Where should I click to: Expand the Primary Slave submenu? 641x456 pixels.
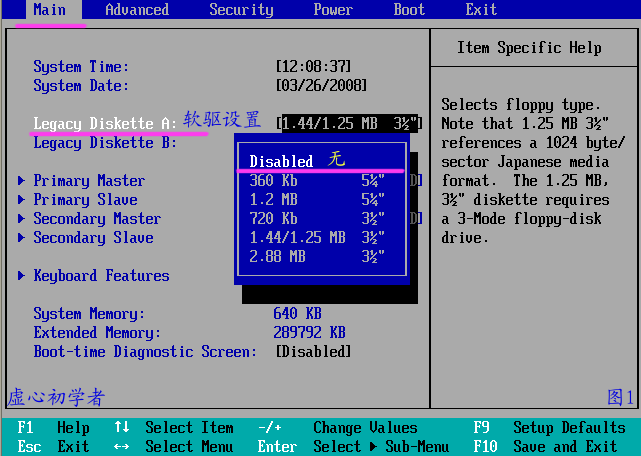85,200
